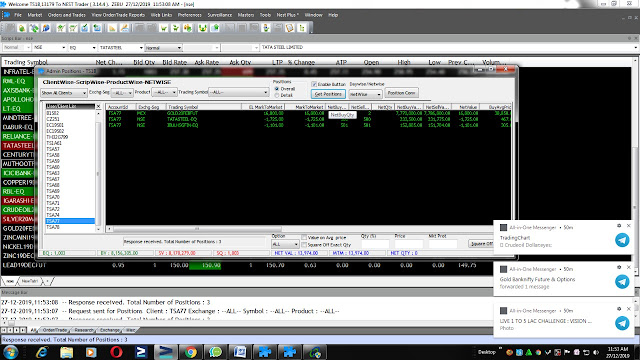Click the Telegram icon on the Gold Banknifty notification
Screen dimensions: 640x360
[x=622, y=282]
